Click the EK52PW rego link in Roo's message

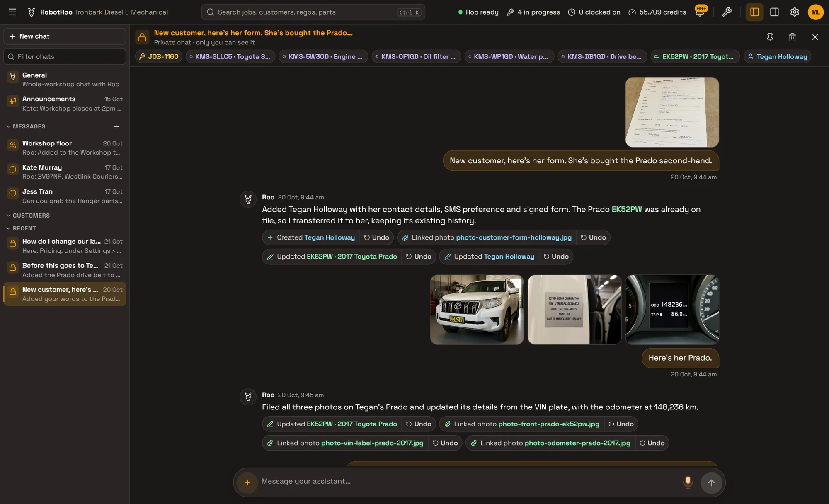pos(627,209)
